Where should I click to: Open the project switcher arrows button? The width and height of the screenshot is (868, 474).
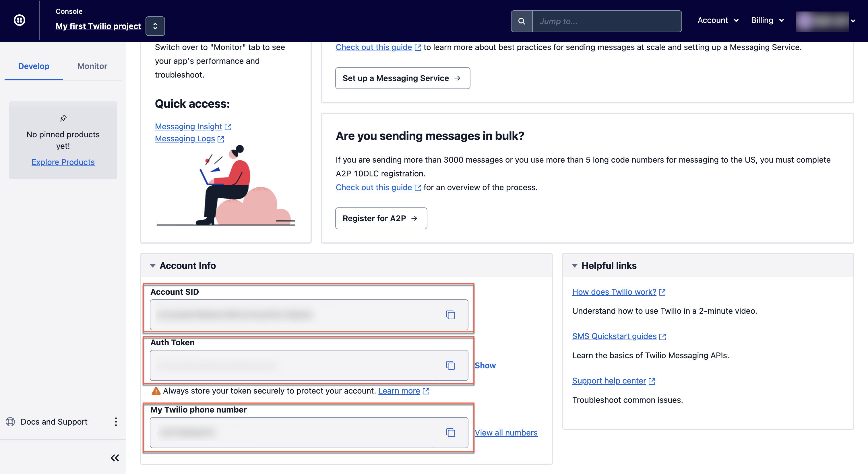[155, 26]
